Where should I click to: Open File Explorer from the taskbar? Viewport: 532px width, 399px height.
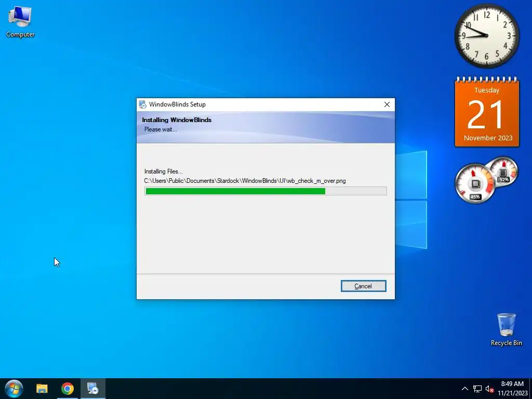(x=42, y=389)
